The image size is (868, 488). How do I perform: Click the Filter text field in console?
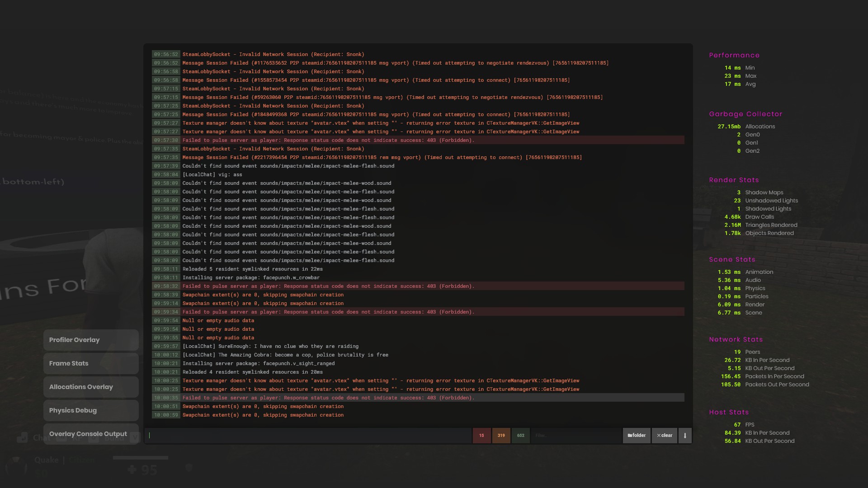coord(576,436)
